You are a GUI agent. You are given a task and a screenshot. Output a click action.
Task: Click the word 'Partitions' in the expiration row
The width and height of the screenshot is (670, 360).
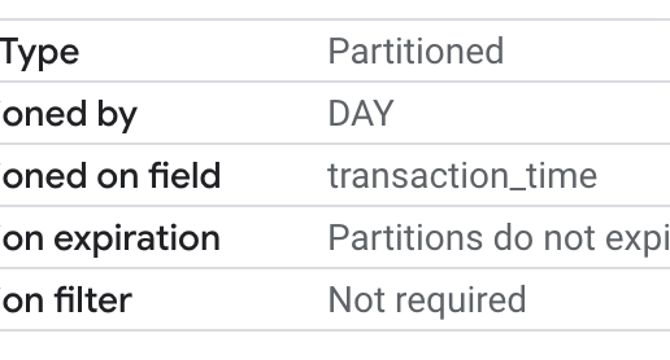coord(406,237)
